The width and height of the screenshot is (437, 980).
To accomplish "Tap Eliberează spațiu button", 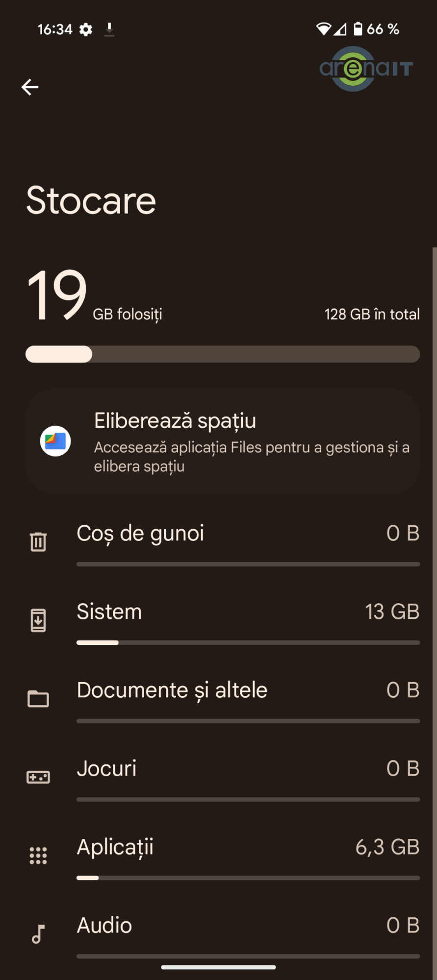I will coord(175,421).
